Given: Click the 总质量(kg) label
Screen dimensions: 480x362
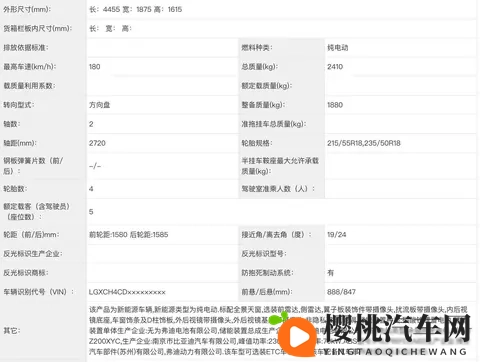Looking at the screenshot, I should 259,67.
